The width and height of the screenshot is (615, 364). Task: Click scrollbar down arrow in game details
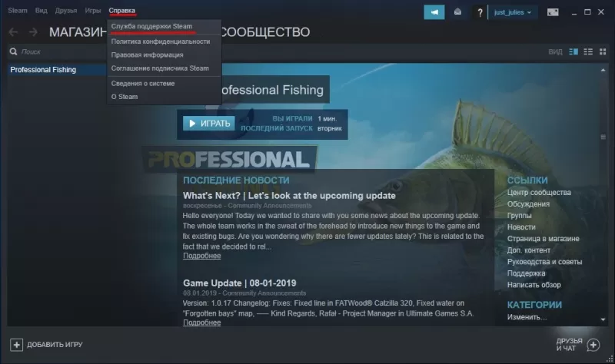pyautogui.click(x=603, y=319)
